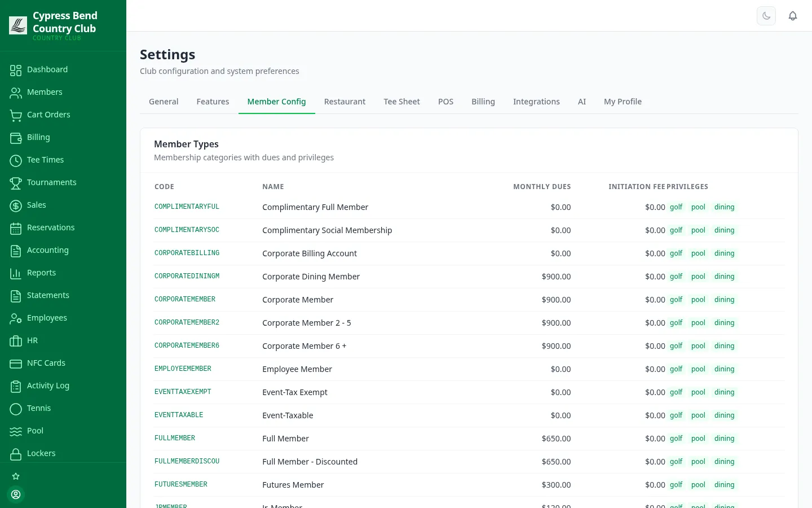The image size is (812, 508).
Task: Click the Accounting document icon
Action: point(16,251)
